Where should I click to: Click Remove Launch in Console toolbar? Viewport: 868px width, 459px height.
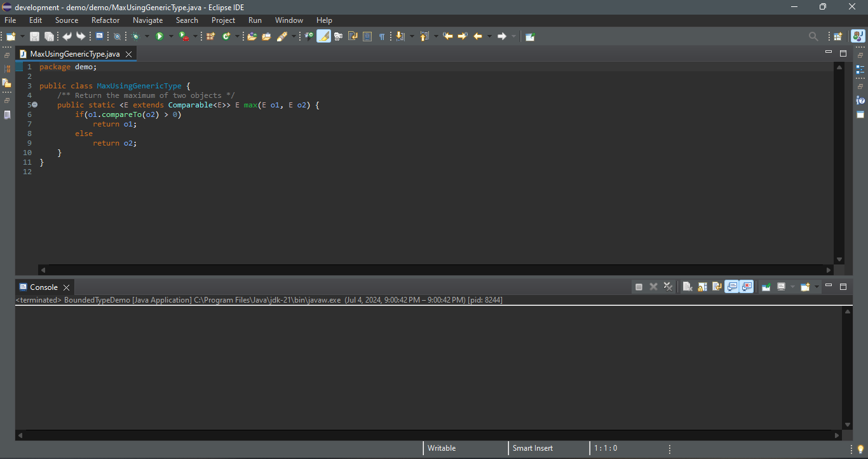pos(653,287)
